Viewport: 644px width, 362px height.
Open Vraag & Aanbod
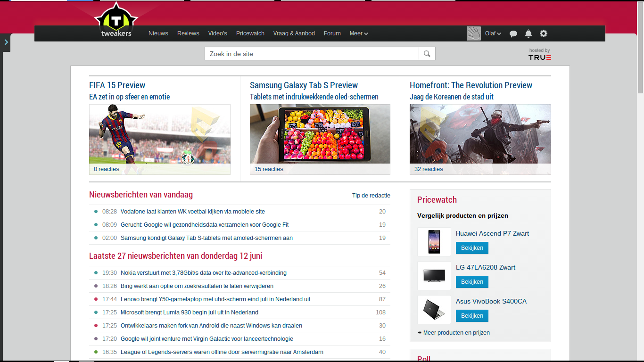click(294, 33)
